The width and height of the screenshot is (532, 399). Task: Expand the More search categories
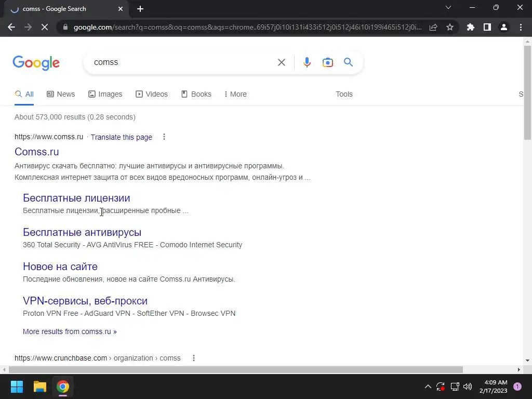click(235, 95)
